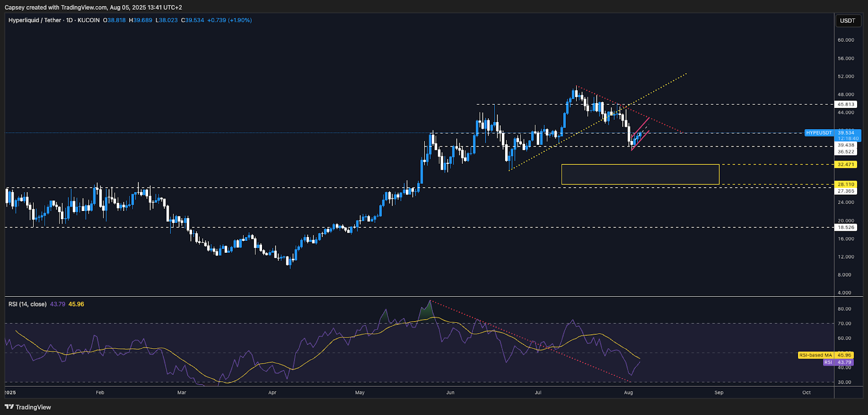868x415 pixels.
Task: Click the 18.526 support level price tag
Action: [x=846, y=227]
